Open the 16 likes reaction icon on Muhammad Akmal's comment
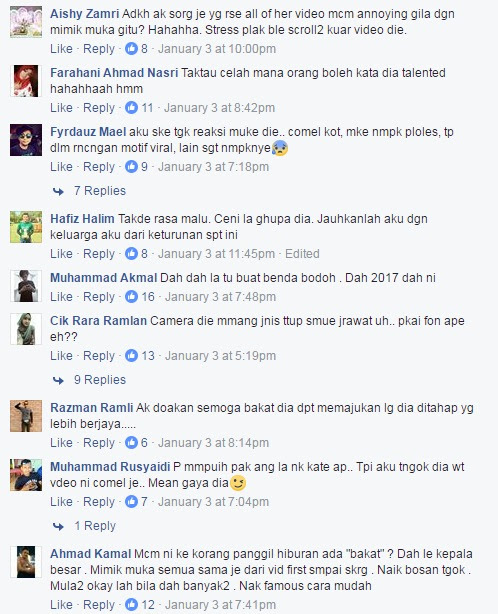Screen dimensions: 498x614 pos(131,296)
